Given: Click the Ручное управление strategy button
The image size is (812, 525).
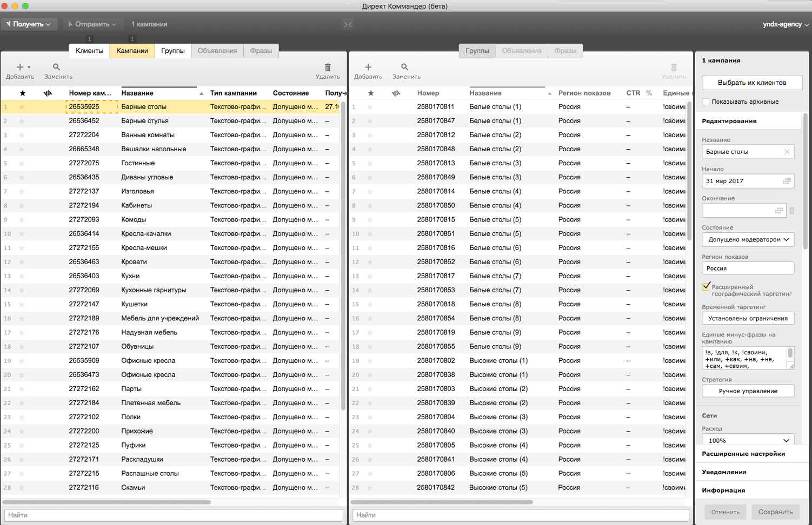Looking at the screenshot, I should tap(748, 391).
